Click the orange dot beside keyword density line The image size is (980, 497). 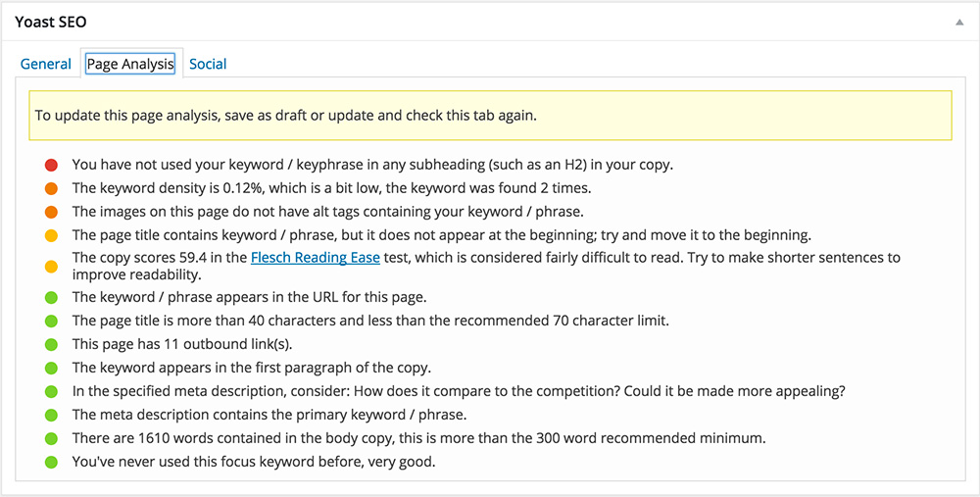pyautogui.click(x=51, y=188)
